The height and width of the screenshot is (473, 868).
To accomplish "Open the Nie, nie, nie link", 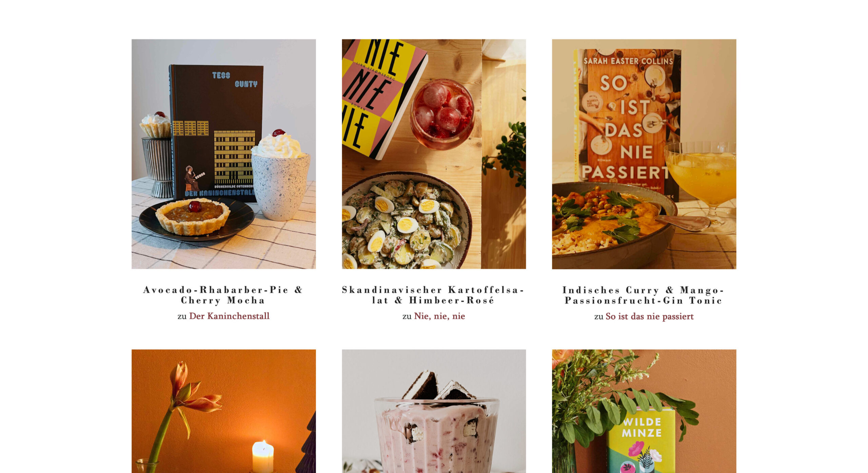I will (x=439, y=316).
